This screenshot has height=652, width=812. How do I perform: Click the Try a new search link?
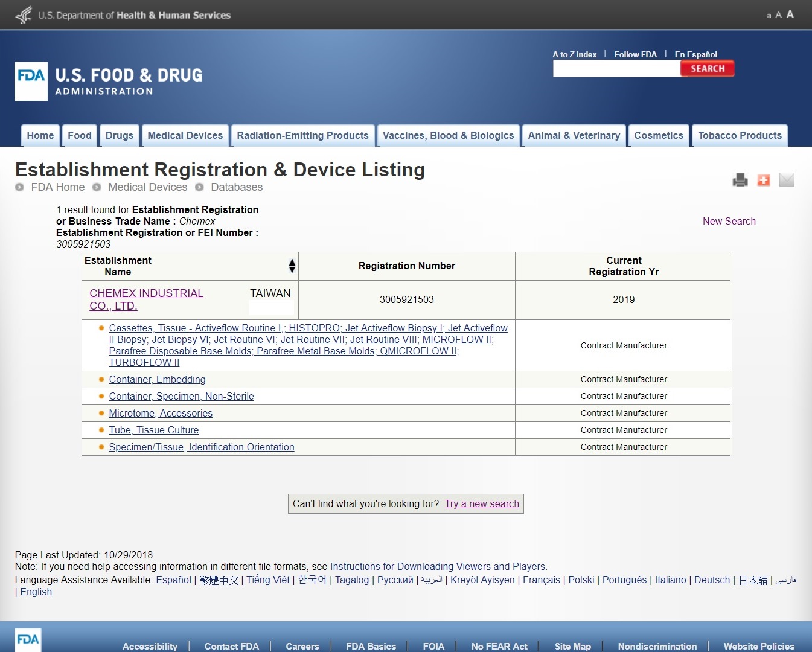point(482,504)
